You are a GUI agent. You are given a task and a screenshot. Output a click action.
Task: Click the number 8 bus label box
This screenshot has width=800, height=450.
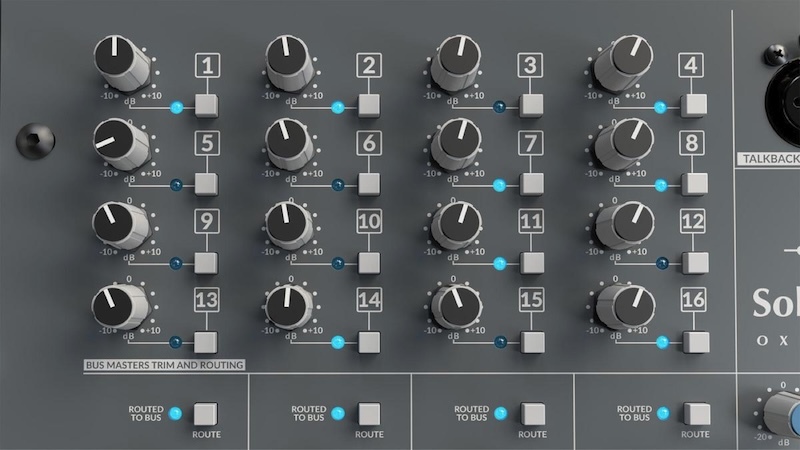[692, 143]
